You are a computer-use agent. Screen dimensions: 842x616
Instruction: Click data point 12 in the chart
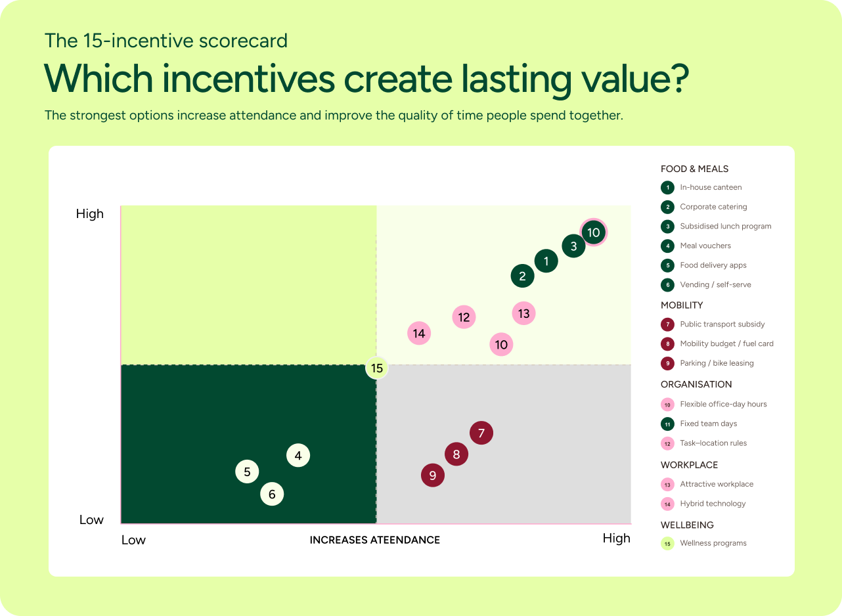point(464,317)
